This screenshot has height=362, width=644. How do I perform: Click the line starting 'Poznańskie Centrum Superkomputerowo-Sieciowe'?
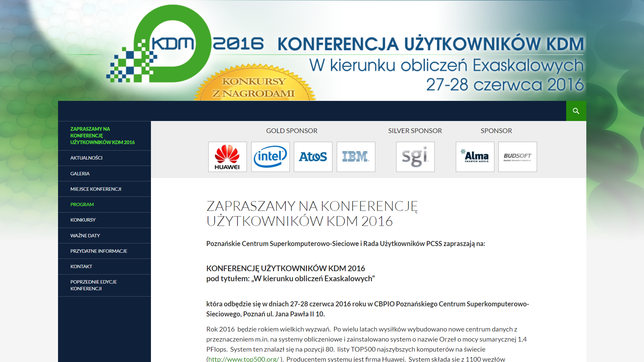(346, 244)
